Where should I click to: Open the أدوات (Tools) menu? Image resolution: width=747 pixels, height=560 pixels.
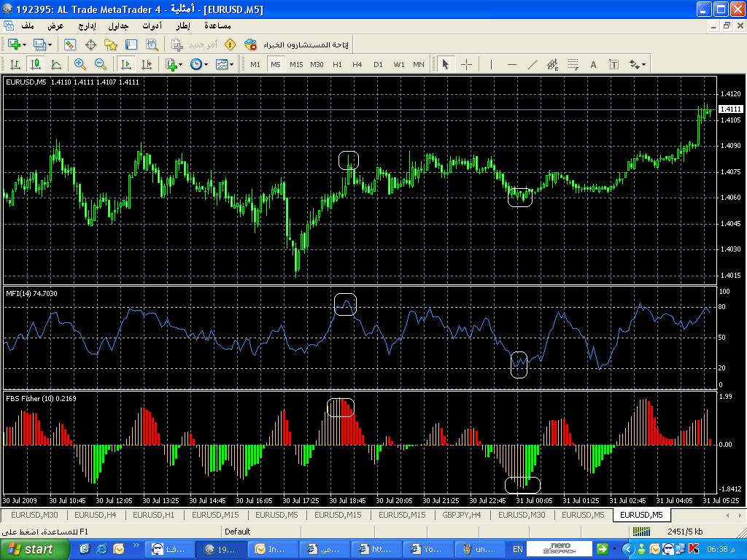[x=152, y=26]
